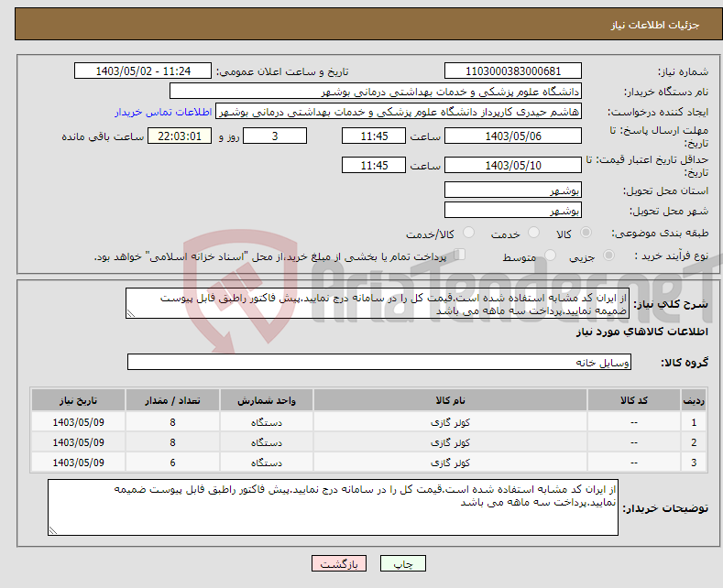Click the شرح کلی نیاز description textarea
The image size is (723, 588).
tap(378, 303)
